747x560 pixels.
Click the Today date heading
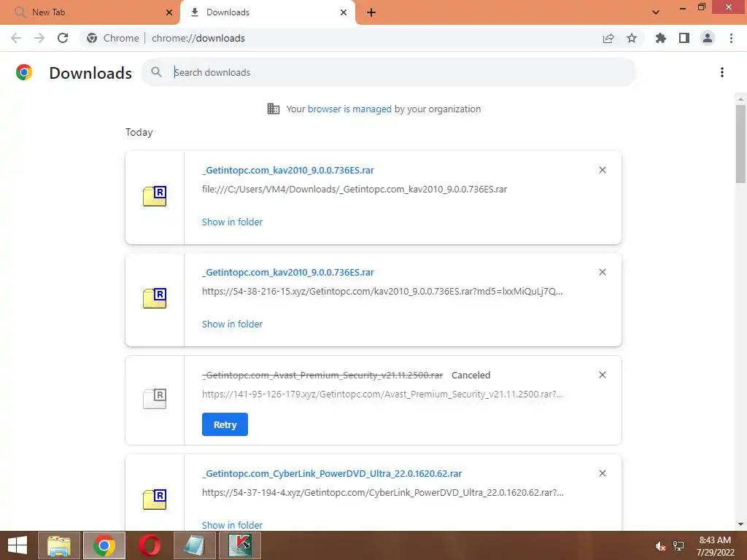pyautogui.click(x=139, y=133)
